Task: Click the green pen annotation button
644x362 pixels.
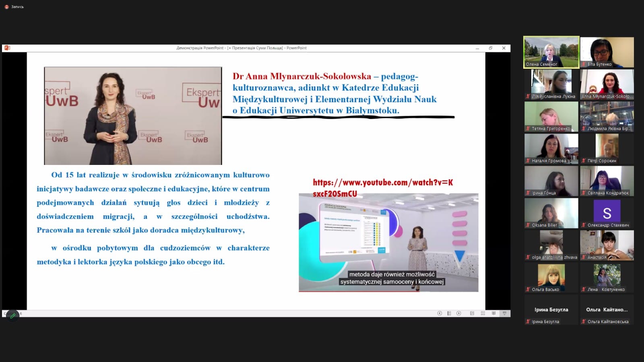Action: (12, 316)
